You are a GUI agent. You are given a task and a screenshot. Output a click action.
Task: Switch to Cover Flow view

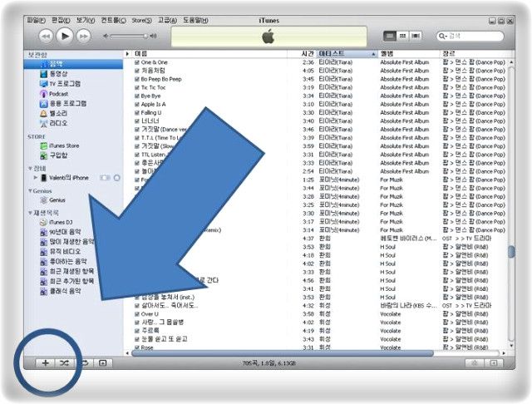click(416, 36)
